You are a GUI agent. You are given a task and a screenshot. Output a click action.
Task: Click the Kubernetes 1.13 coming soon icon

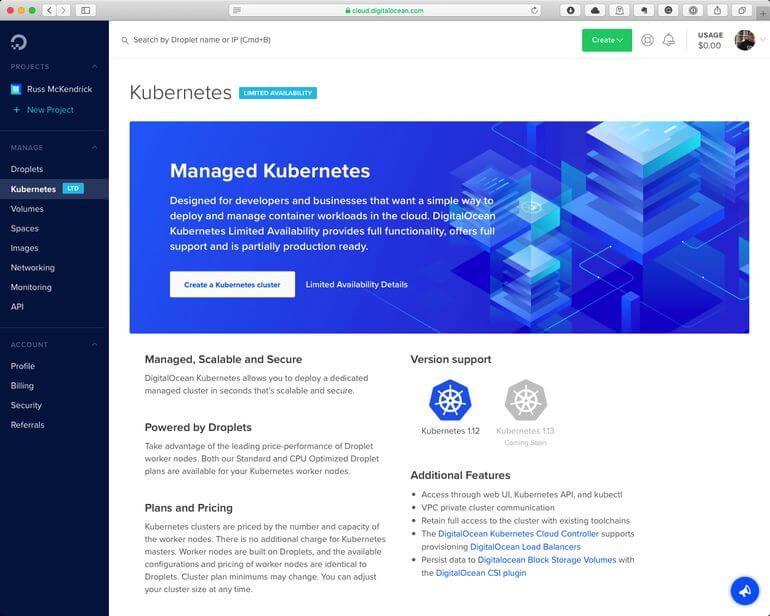tap(525, 400)
